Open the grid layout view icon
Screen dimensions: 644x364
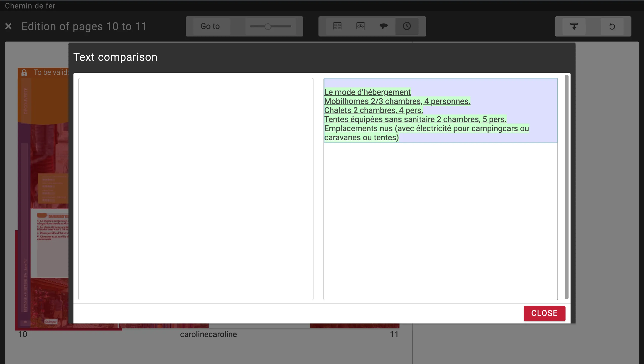click(337, 26)
